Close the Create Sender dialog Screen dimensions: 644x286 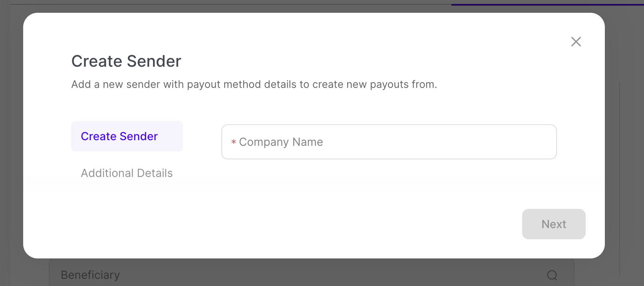pyautogui.click(x=576, y=42)
